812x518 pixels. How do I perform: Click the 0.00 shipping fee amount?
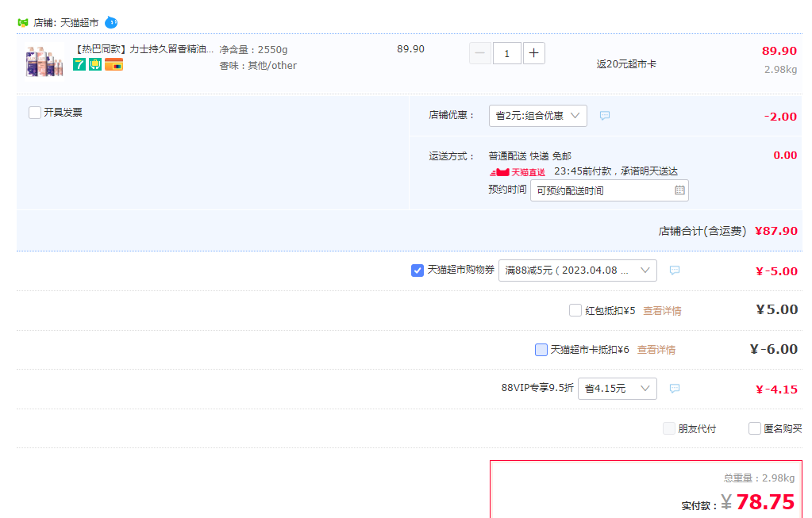pos(785,155)
